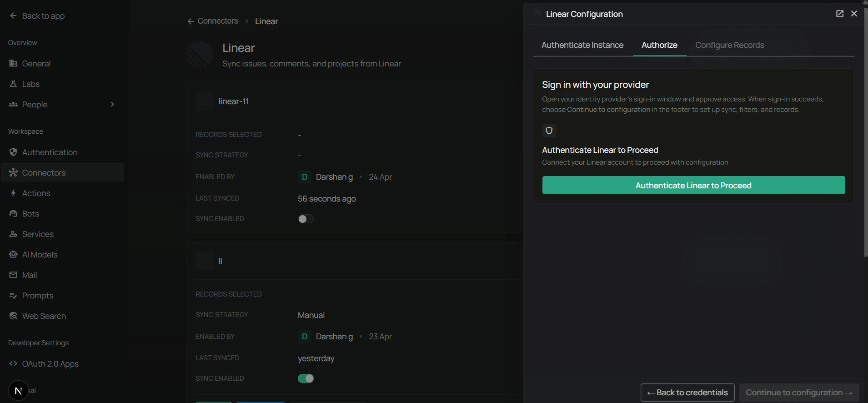Open General in the sidebar
This screenshot has height=403, width=868.
63,63
